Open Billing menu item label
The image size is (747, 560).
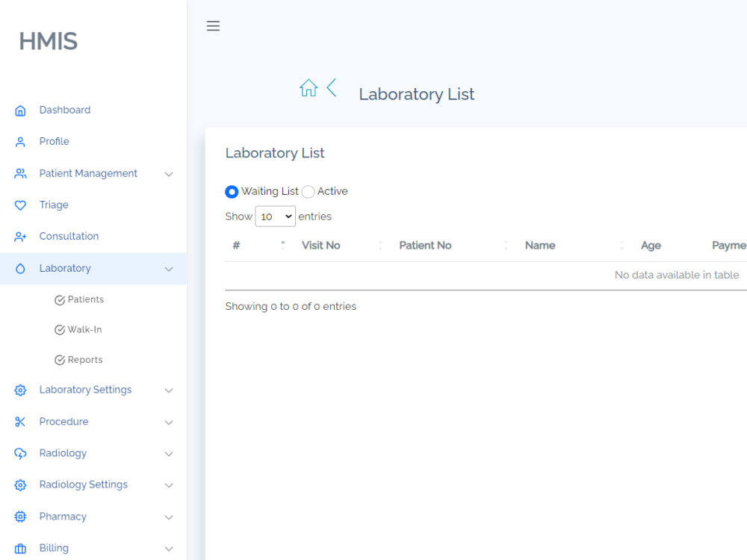point(54,548)
